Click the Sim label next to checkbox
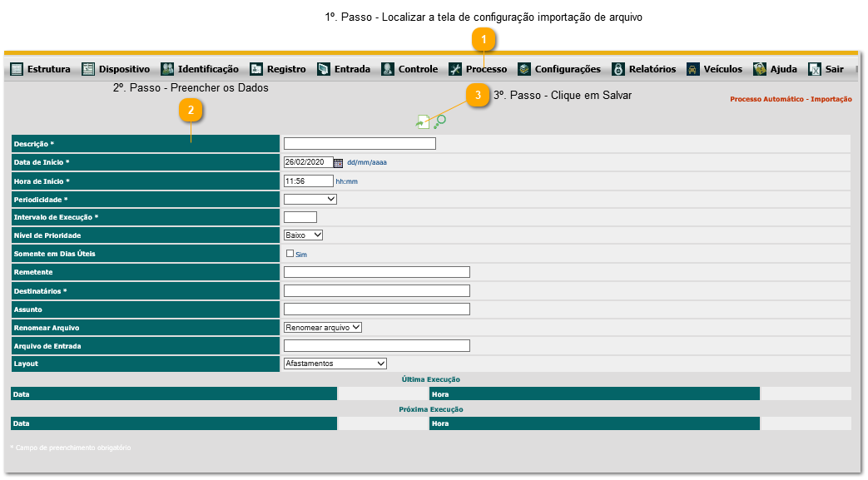Viewport: 868px width, 480px height. pos(301,255)
